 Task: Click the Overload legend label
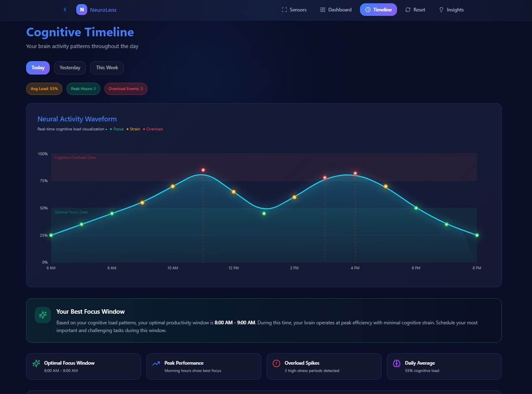point(155,129)
